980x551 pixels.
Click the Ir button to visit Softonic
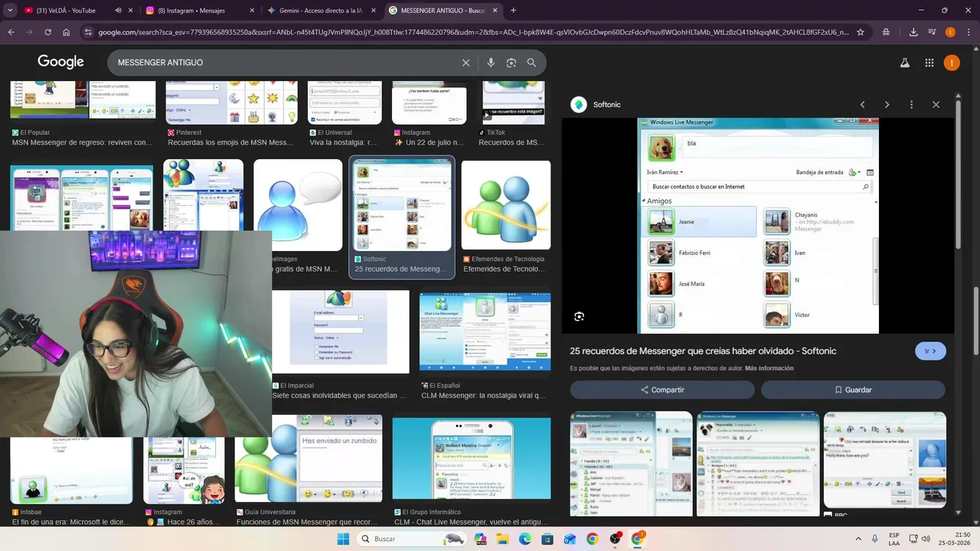tap(930, 351)
